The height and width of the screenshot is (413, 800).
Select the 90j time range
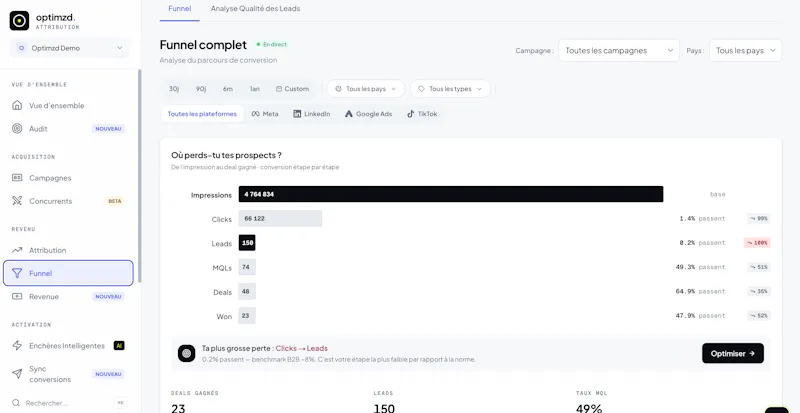201,89
